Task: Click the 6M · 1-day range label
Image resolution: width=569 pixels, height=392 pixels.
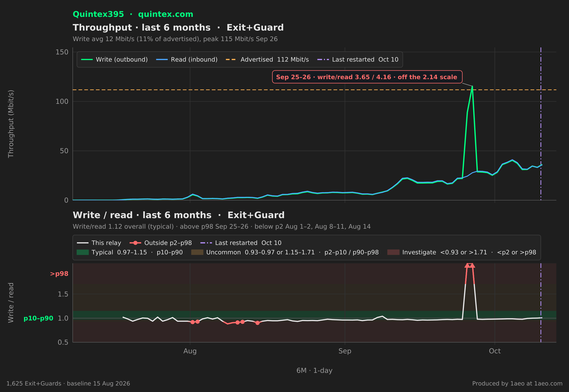Action: (314, 371)
